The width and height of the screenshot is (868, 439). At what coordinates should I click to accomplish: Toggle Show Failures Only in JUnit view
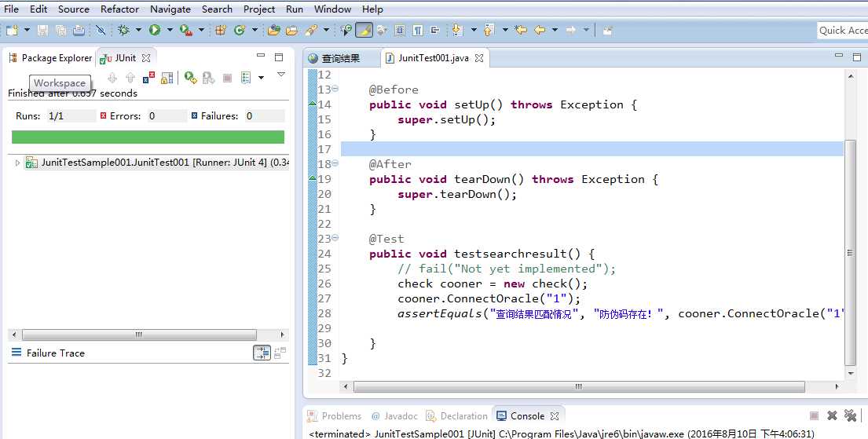coord(148,78)
